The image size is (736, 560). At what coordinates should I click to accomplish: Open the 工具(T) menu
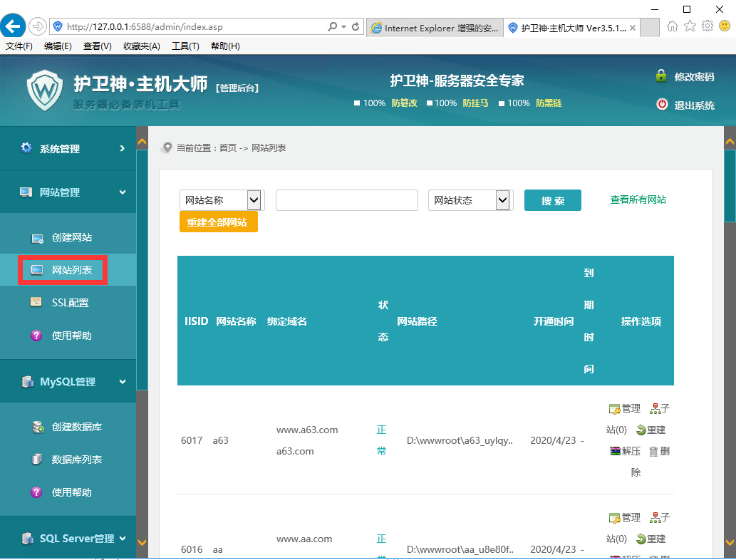coord(185,46)
